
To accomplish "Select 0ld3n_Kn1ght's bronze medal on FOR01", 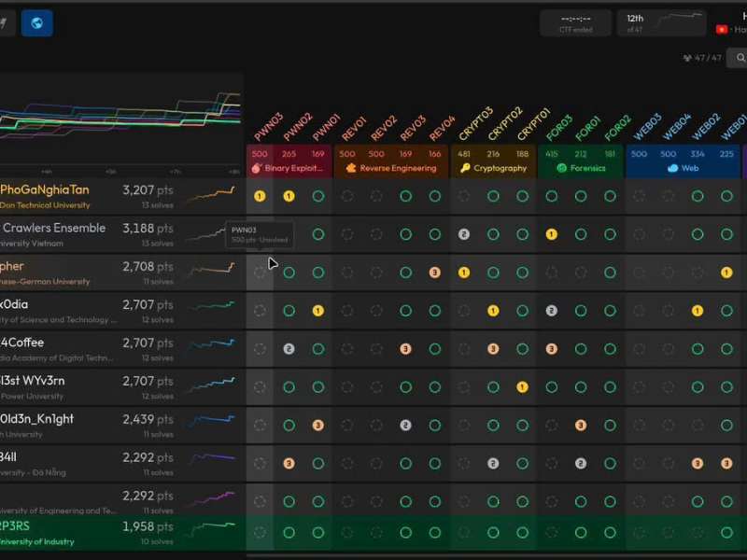I will tap(581, 426).
